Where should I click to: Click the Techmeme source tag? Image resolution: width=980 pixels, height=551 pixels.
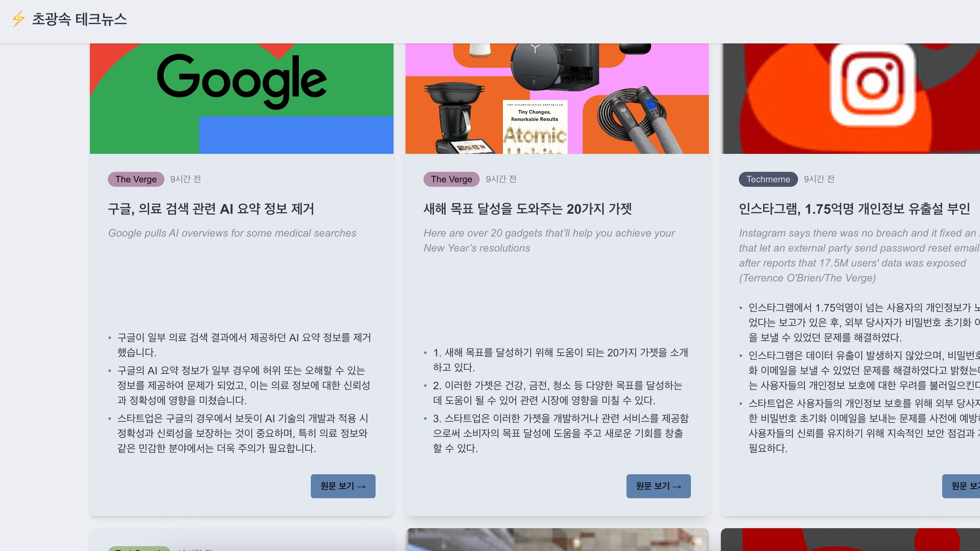tap(768, 179)
